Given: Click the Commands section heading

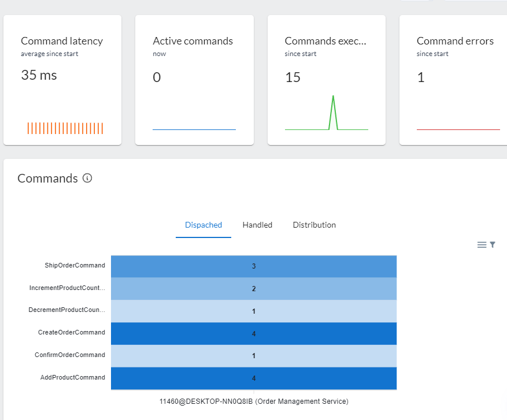Looking at the screenshot, I should coord(47,179).
